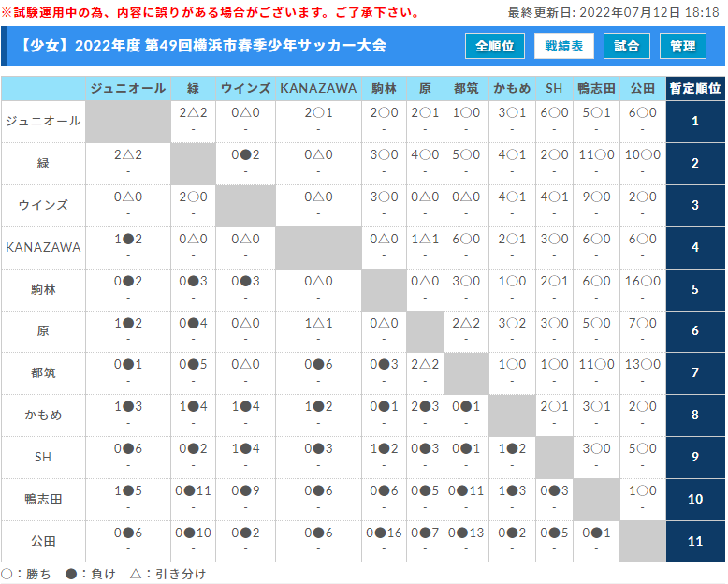The image size is (728, 584).
Task: Click provisional rank 1 cell
Action: [695, 122]
